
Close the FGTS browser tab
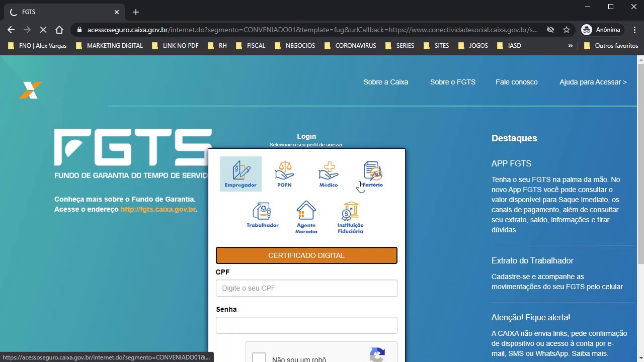pos(117,12)
